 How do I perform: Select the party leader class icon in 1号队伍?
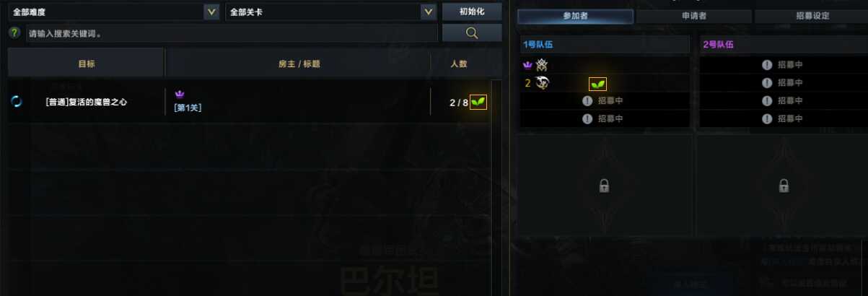[x=541, y=65]
